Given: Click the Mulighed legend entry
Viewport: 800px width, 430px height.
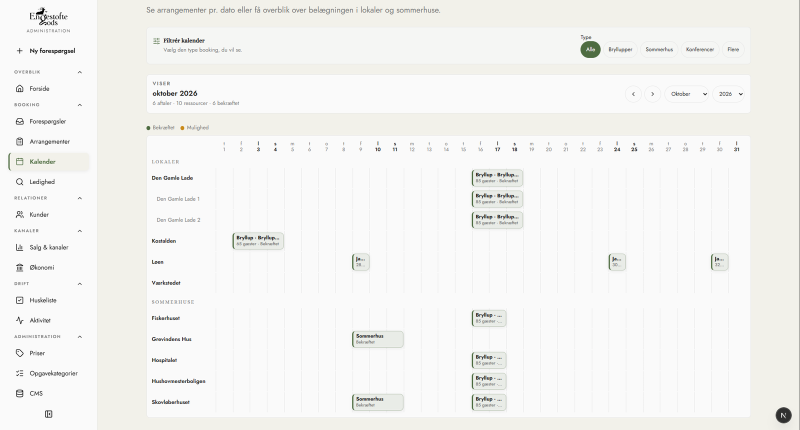Looking at the screenshot, I should tap(194, 128).
